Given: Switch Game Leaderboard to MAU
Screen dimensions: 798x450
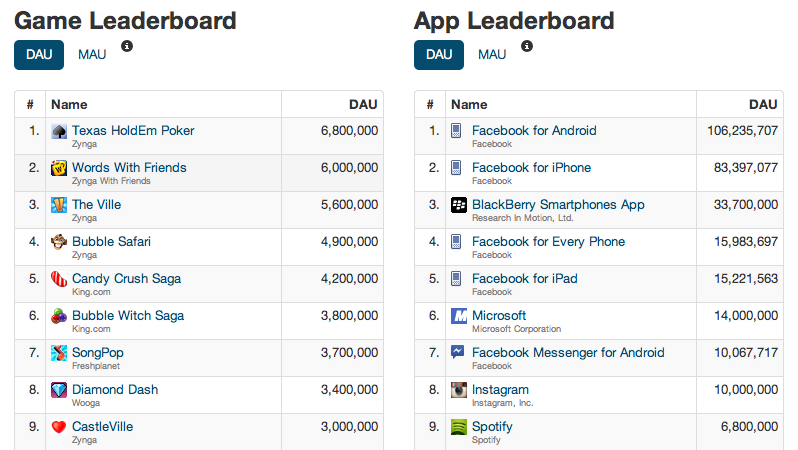Looking at the screenshot, I should point(92,55).
